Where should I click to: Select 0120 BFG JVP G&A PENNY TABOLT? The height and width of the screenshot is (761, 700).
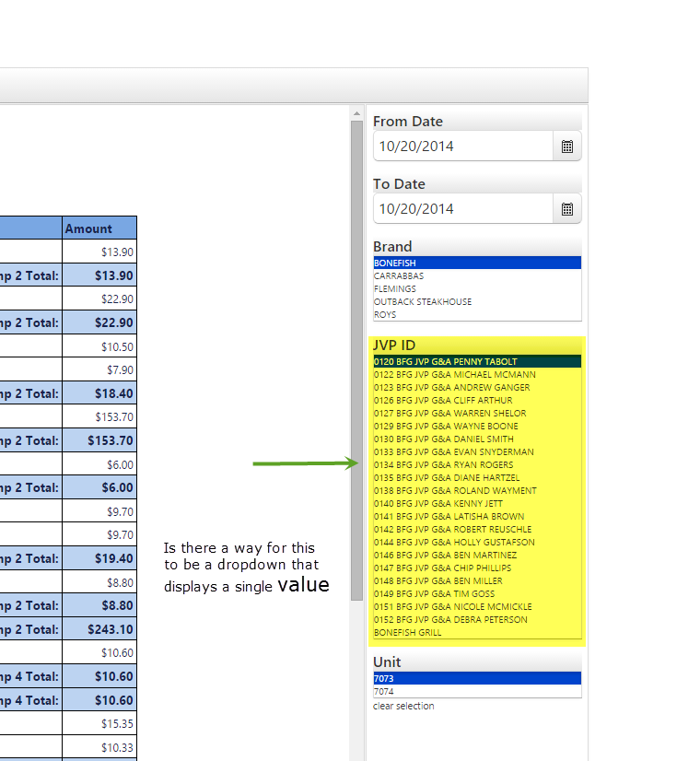477,361
